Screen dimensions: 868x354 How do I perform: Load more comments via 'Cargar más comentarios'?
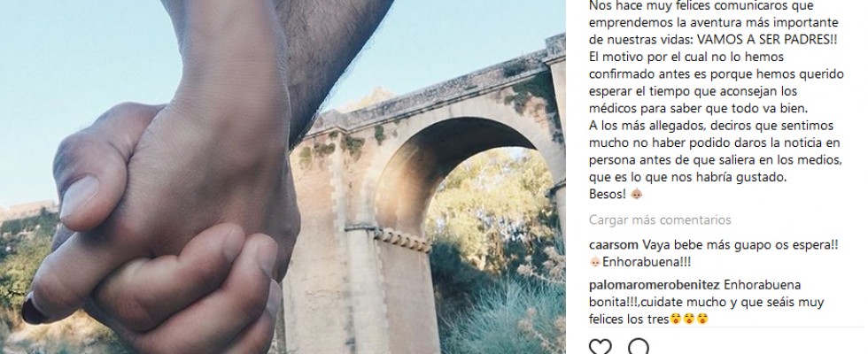coord(660,220)
